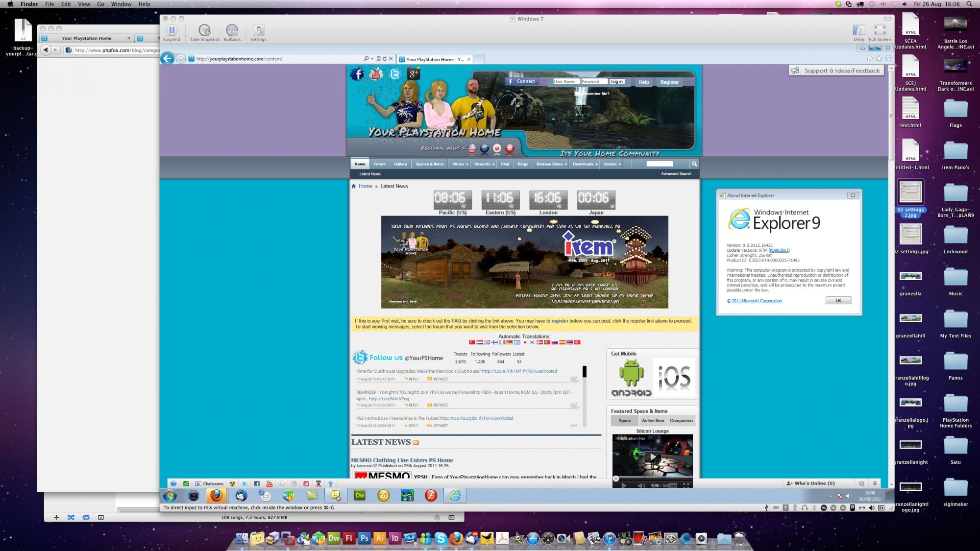Click the Twitter feed scrollbar handle
The image size is (980, 551).
click(x=584, y=372)
